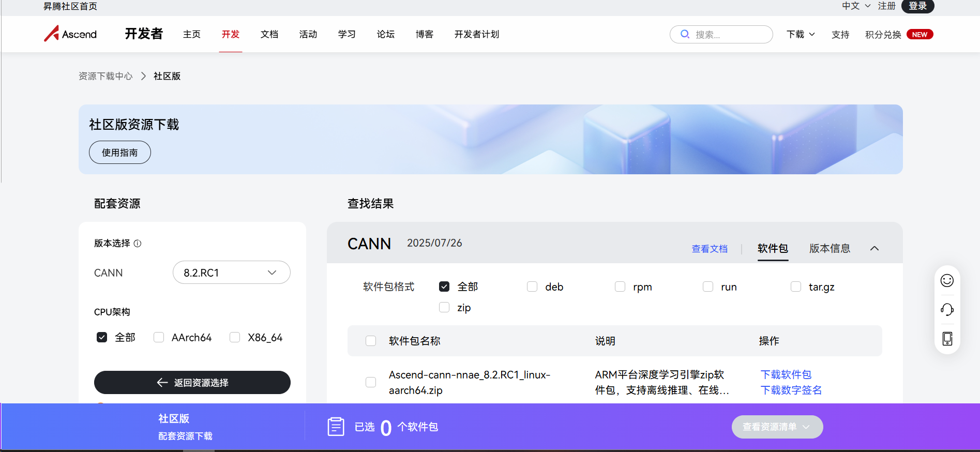Open the 下载 dropdown menu

(801, 34)
